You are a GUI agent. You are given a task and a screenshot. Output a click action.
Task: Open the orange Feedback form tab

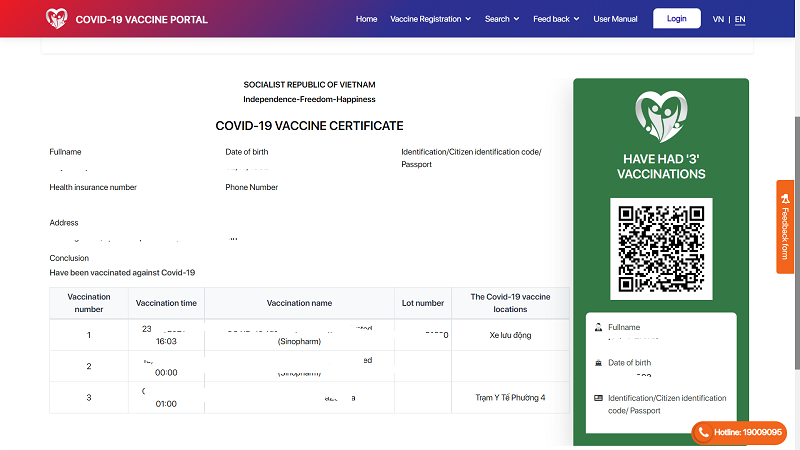785,227
